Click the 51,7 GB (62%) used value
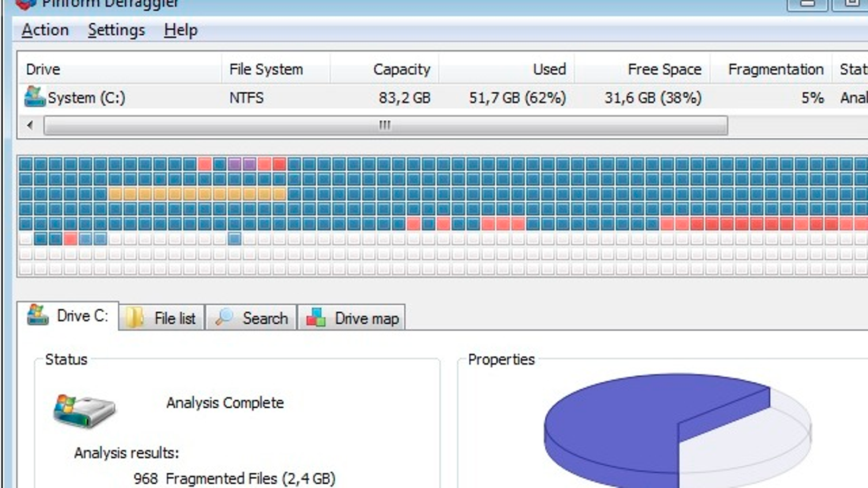Viewport: 868px width, 488px height. tap(518, 98)
